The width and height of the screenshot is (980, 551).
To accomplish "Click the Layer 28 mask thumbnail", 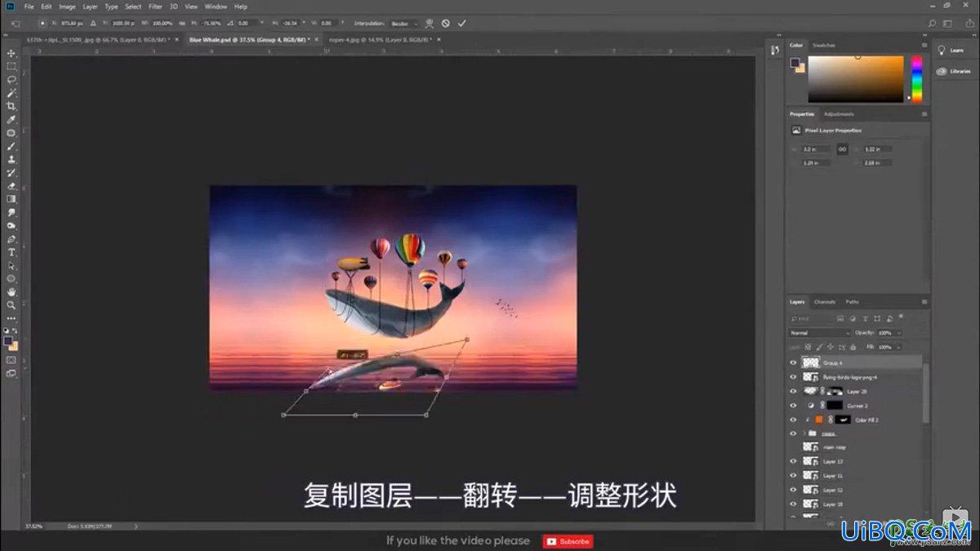I will (835, 391).
